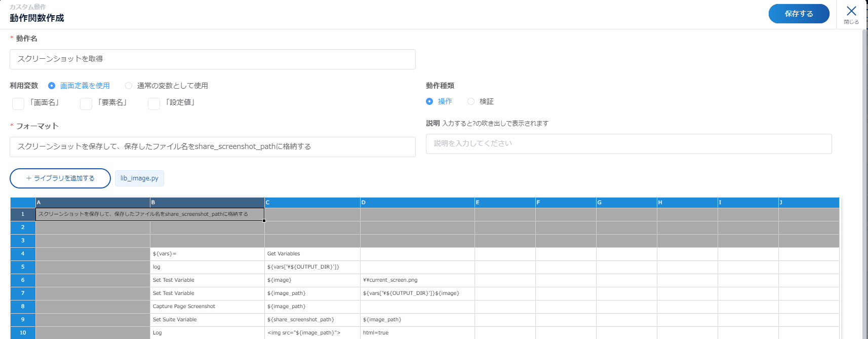Click the Get Variables cell
Viewport: 868px width, 339px height.
[312, 254]
